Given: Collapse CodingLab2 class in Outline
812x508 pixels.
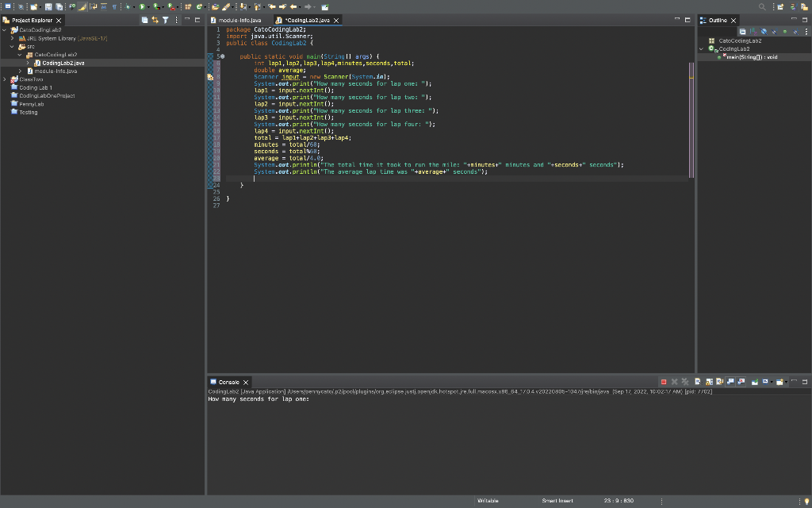Looking at the screenshot, I should pyautogui.click(x=702, y=48).
